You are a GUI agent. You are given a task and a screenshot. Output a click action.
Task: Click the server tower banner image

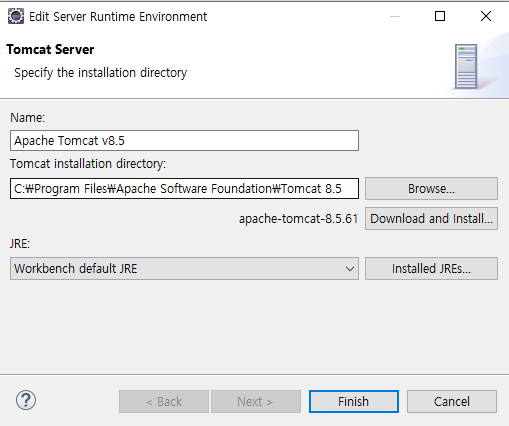466,67
